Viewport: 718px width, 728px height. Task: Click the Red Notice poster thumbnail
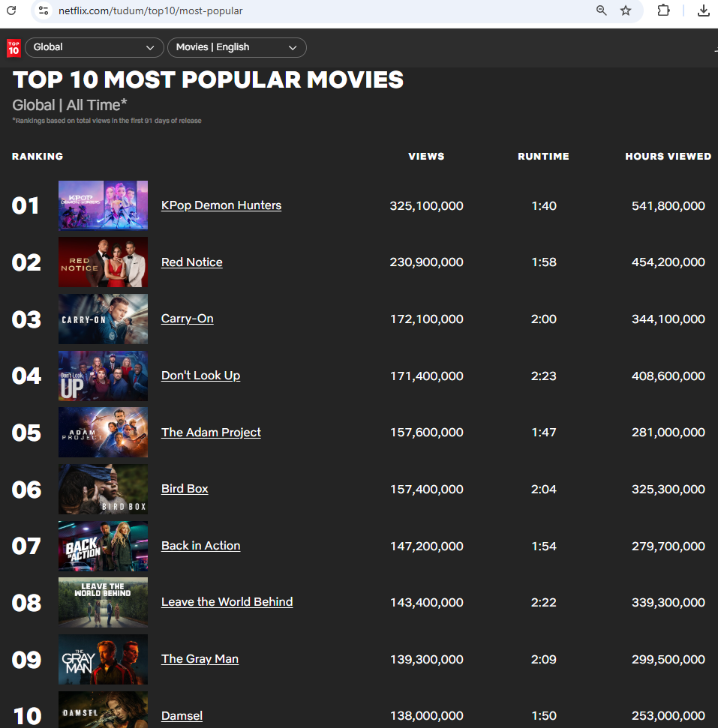pos(104,262)
